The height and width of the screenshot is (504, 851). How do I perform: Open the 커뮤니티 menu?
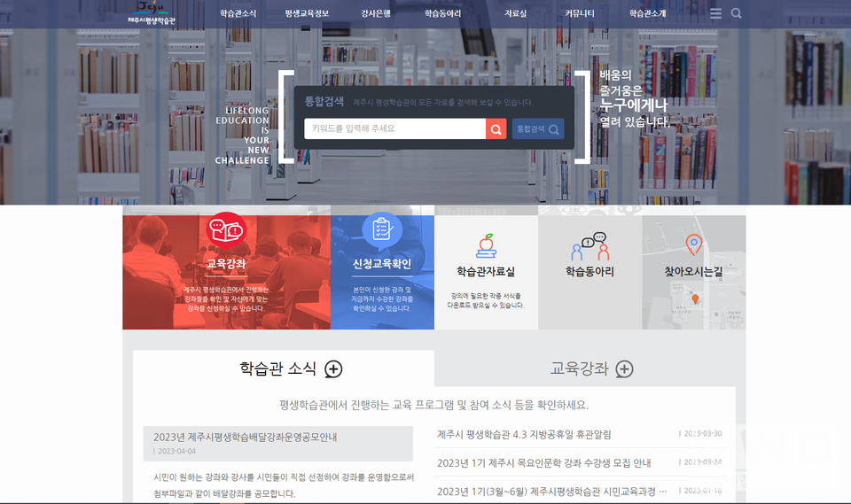pyautogui.click(x=579, y=13)
